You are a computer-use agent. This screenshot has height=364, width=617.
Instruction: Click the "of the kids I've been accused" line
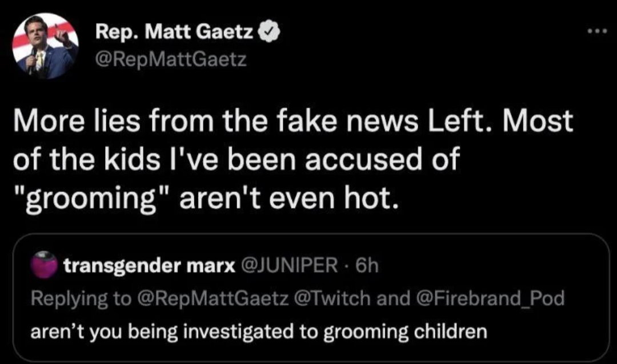236,159
